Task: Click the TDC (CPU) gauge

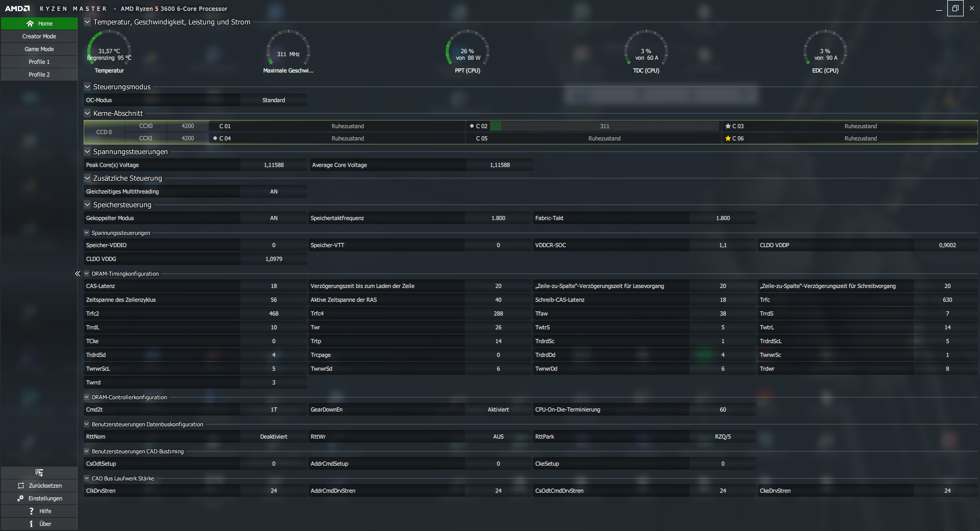Action: coord(646,52)
